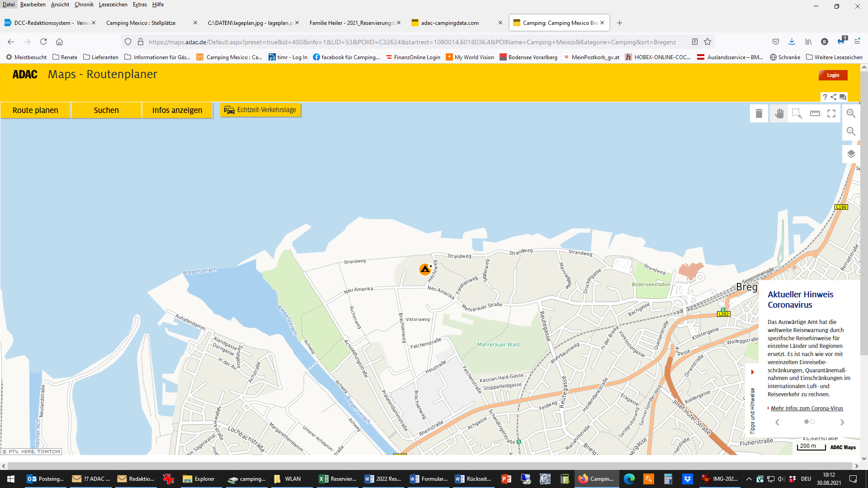
Task: Click the orange campsite marker on map
Action: click(425, 270)
